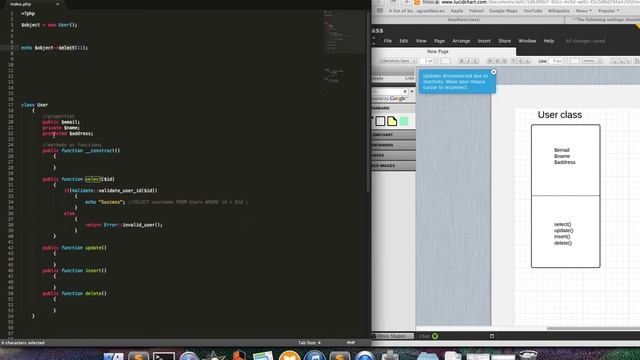
Task: Open the Help menu in Lucidchart
Action: coord(549,41)
